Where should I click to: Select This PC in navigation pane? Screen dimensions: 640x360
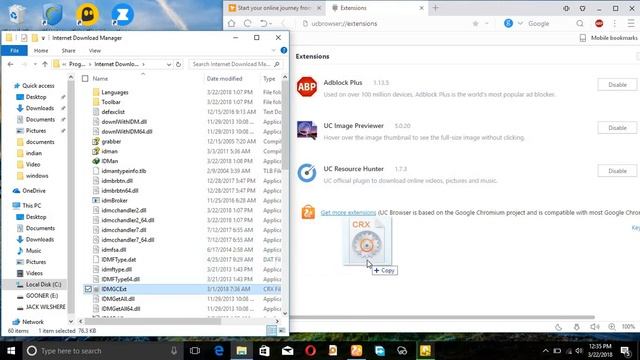click(31, 205)
